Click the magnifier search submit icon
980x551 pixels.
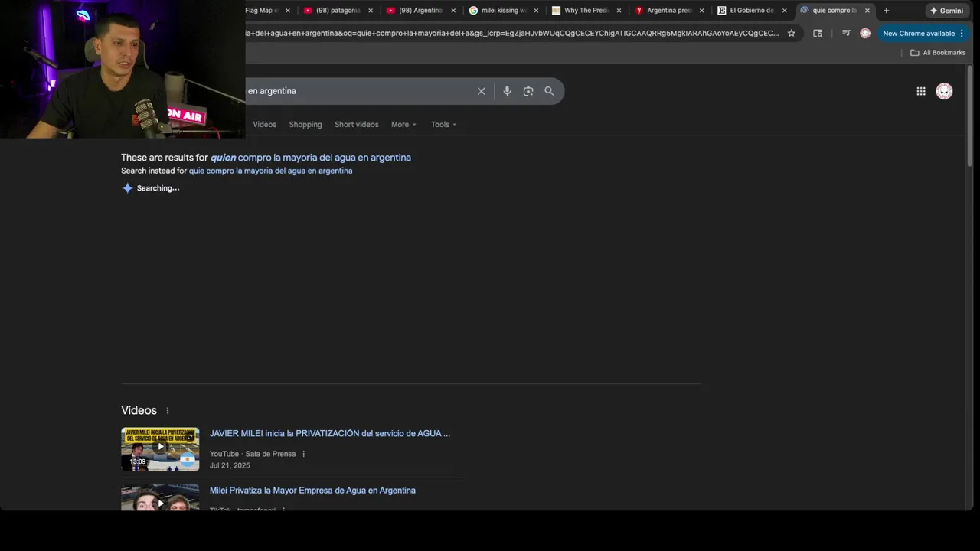click(549, 91)
